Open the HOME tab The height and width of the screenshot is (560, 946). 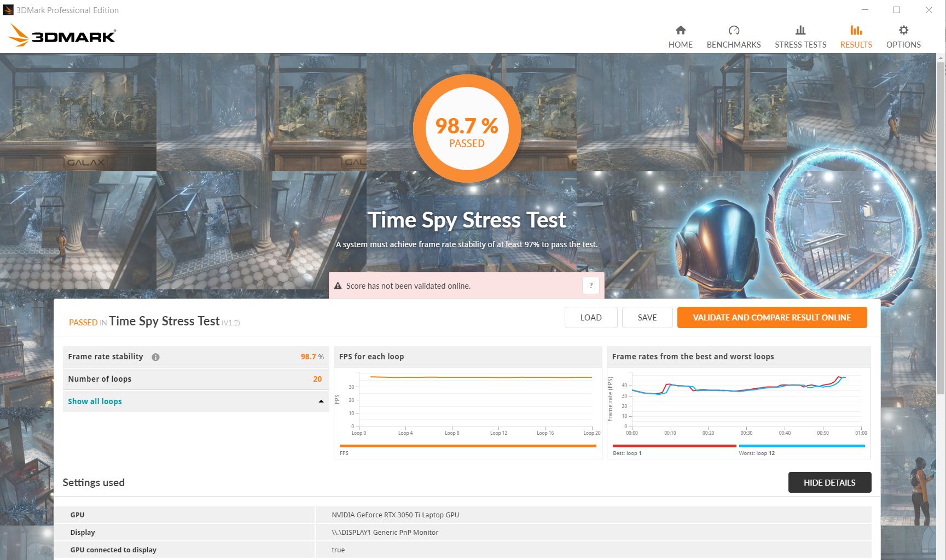[x=680, y=37]
